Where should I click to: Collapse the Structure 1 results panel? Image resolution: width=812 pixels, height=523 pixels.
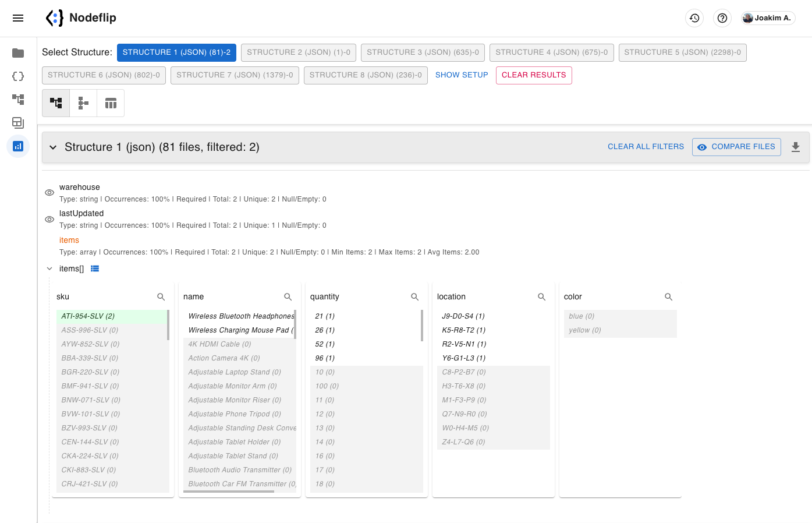(x=53, y=147)
